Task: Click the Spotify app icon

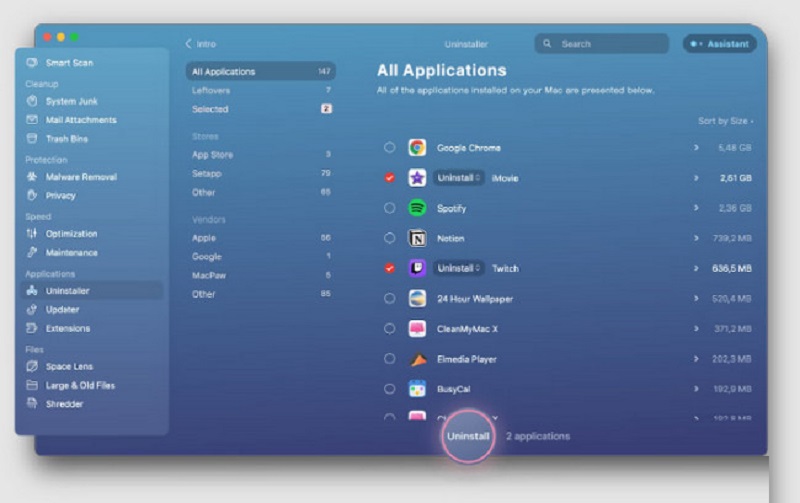Action: [417, 208]
